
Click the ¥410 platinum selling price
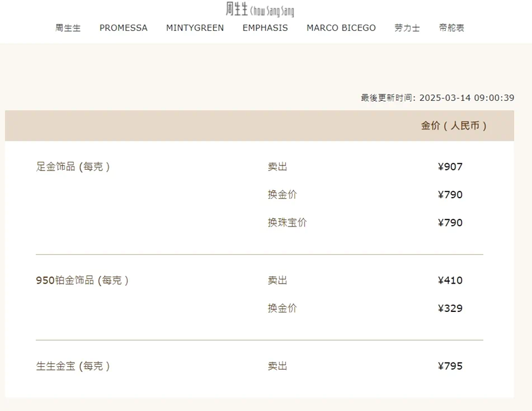[450, 281]
